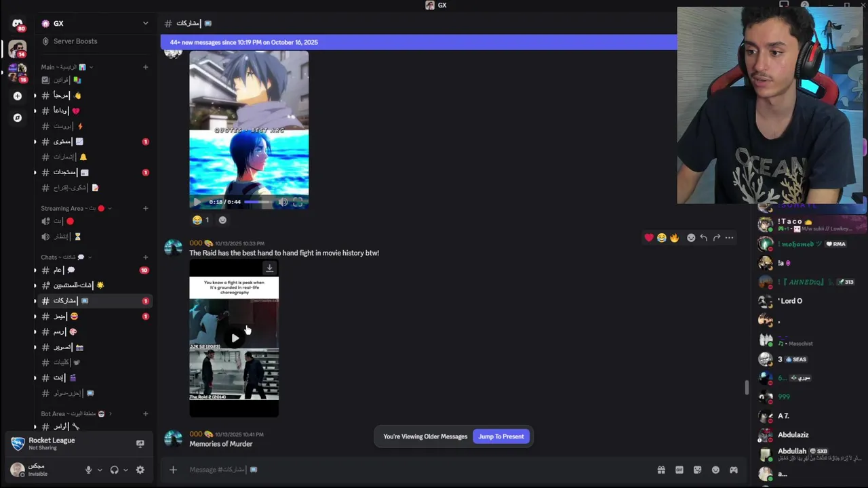The width and height of the screenshot is (868, 488).
Task: Click attachment plus button in message bar
Action: (173, 470)
